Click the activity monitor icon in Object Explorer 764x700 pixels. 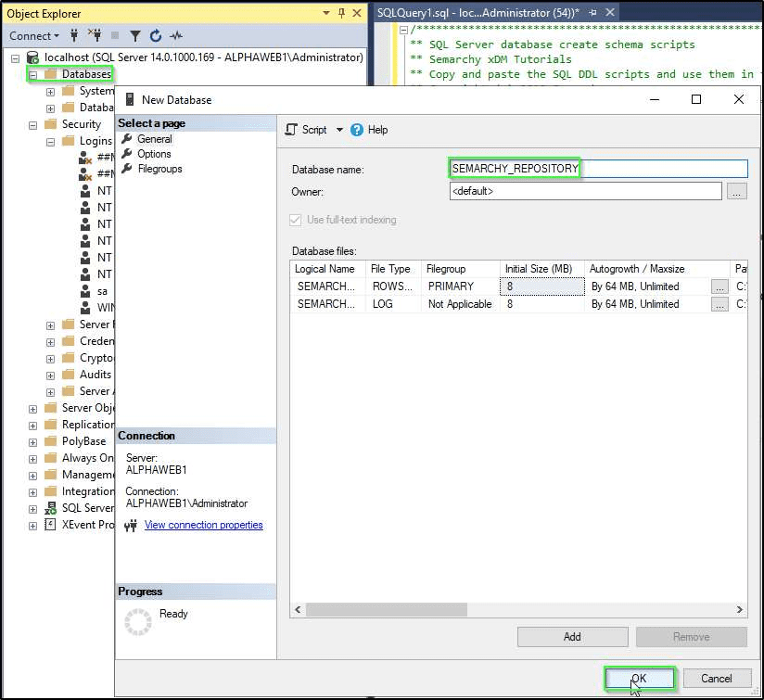pos(176,35)
